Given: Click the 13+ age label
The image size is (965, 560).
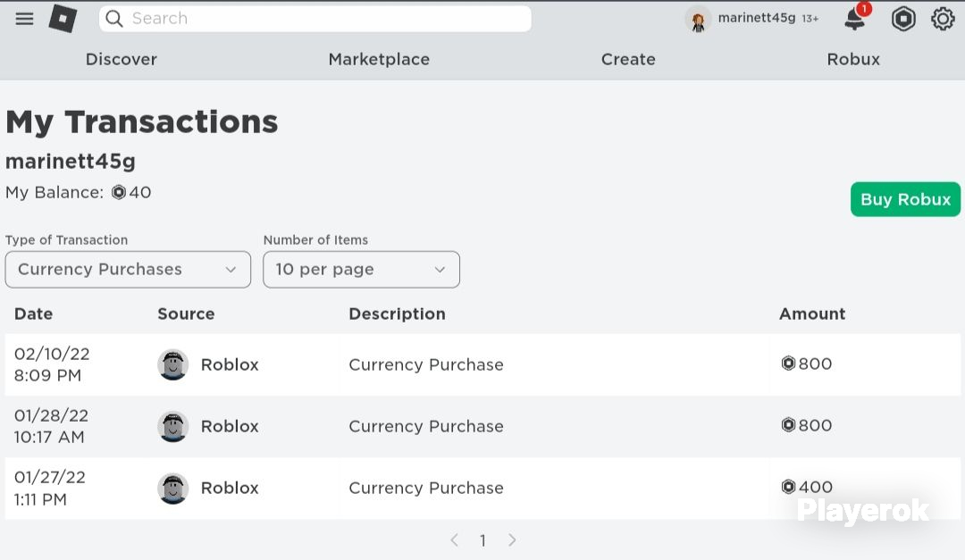Looking at the screenshot, I should pyautogui.click(x=810, y=19).
